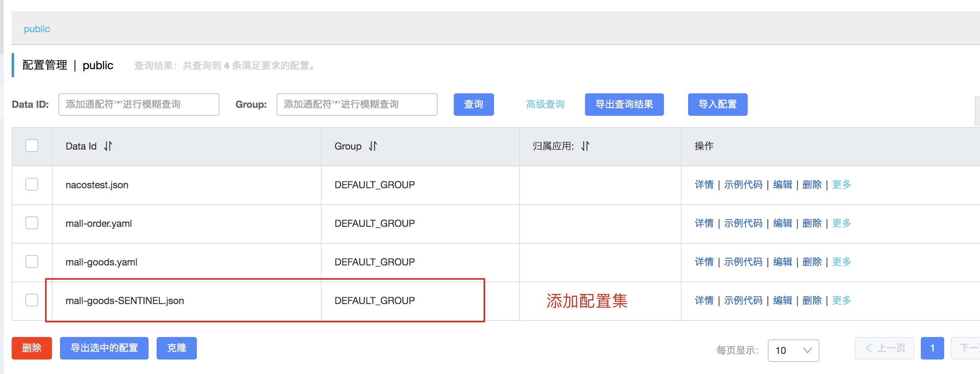The height and width of the screenshot is (374, 980).
Task: Open the per-page size dropdown showing 10
Action: pyautogui.click(x=792, y=350)
